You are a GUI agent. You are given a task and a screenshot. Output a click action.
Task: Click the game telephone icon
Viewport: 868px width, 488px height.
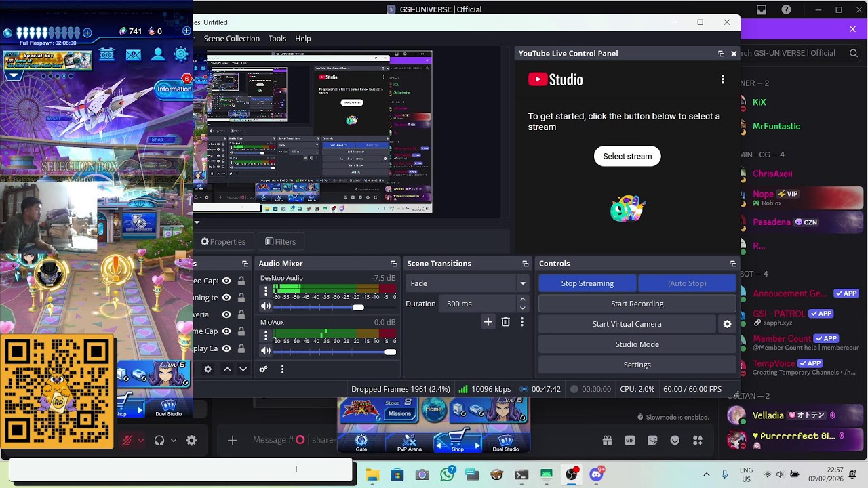click(x=107, y=55)
